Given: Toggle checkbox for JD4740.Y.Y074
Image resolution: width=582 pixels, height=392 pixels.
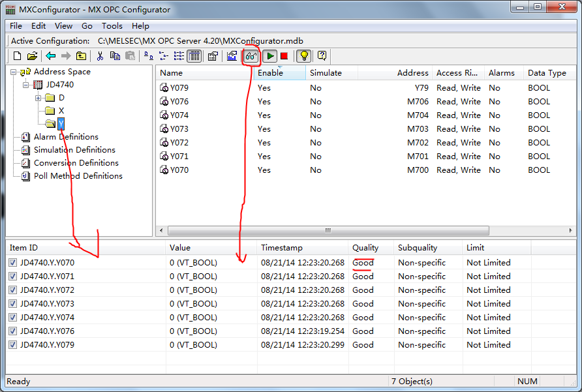Looking at the screenshot, I should click(14, 318).
